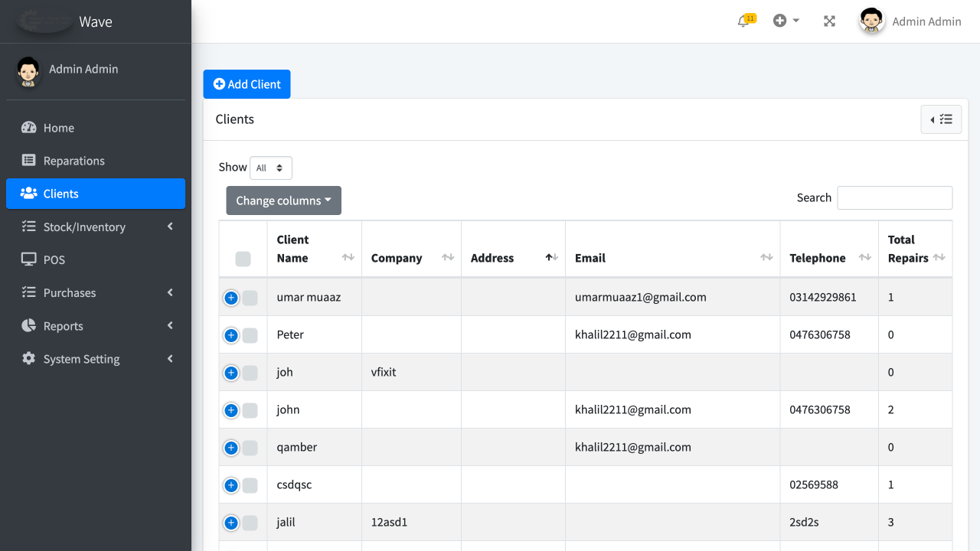Go to Reparations in the sidebar

73,161
